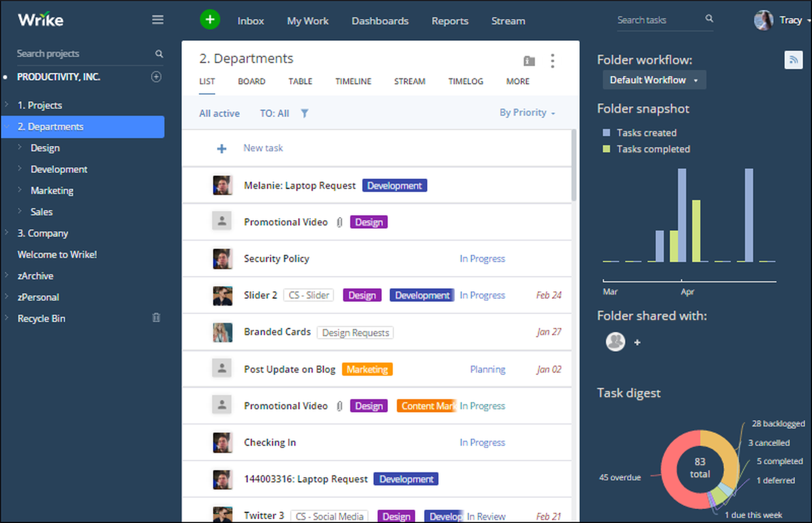The width and height of the screenshot is (812, 523).
Task: Open the By Priority sort dropdown
Action: tap(526, 113)
